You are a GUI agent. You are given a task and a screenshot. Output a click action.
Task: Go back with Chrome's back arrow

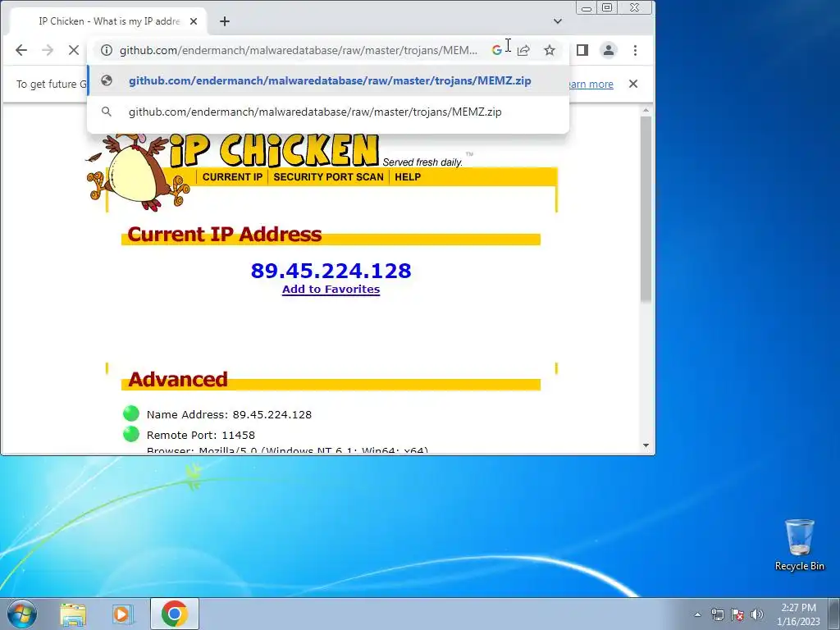[x=21, y=50]
